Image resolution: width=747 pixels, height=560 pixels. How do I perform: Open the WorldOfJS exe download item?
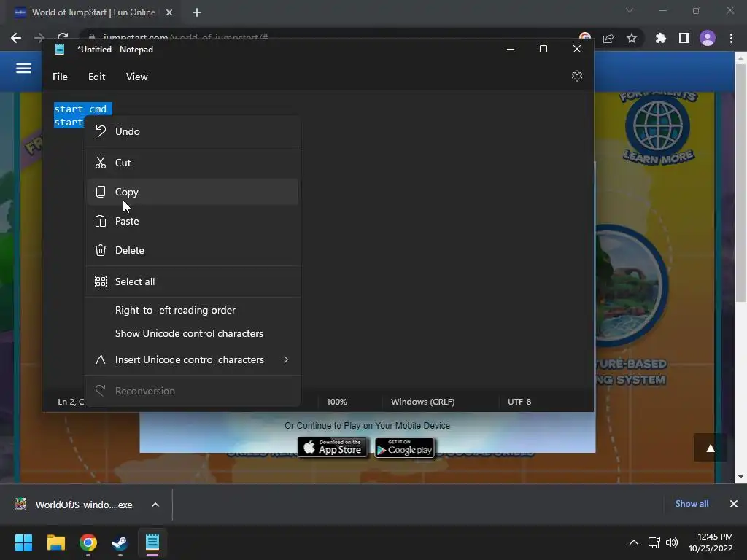coord(74,505)
